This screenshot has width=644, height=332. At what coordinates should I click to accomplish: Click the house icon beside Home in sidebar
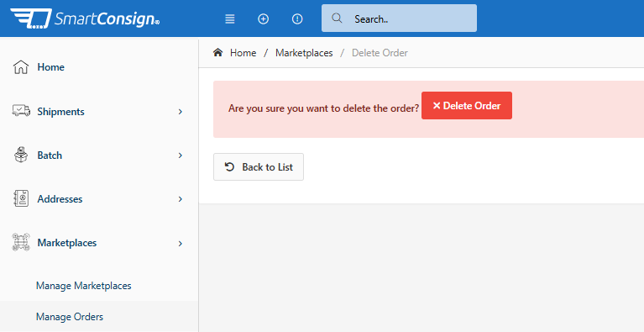[20, 67]
